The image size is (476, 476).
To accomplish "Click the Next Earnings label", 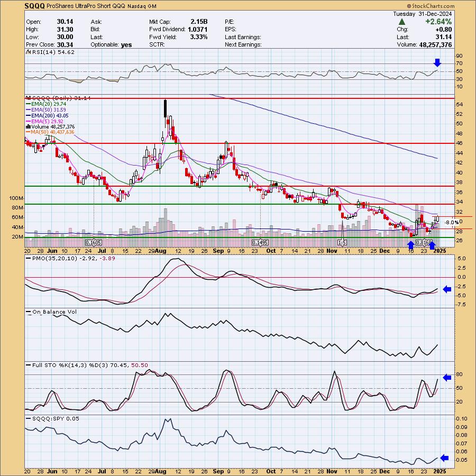I will tap(243, 44).
